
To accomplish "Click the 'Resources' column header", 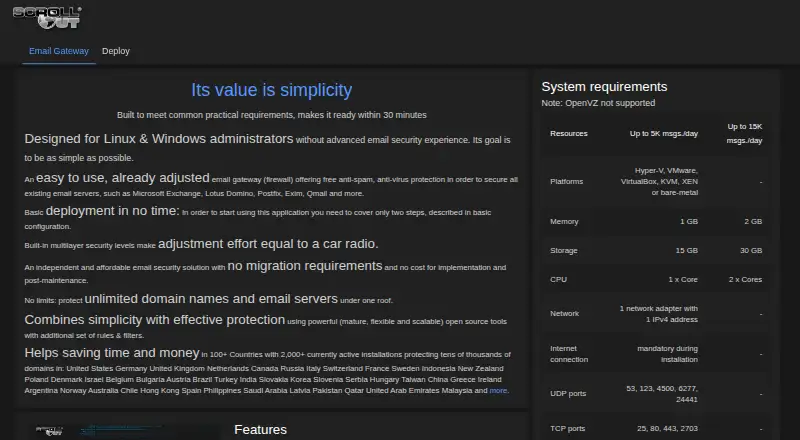I will [x=568, y=134].
